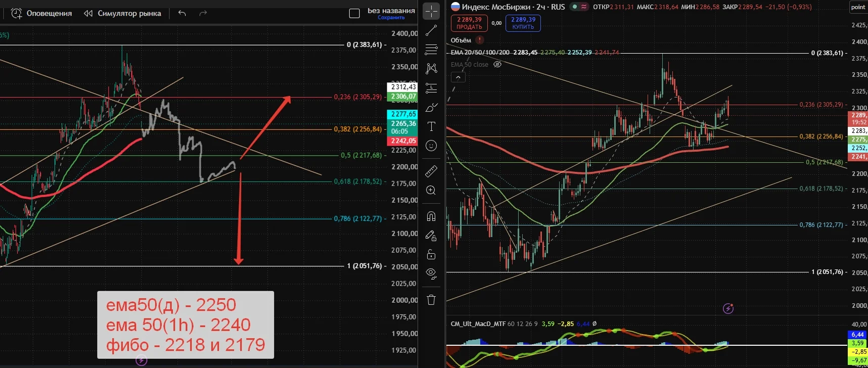This screenshot has width=868, height=368.
Task: Click the purple lightning icon in left chart
Action: [142, 360]
